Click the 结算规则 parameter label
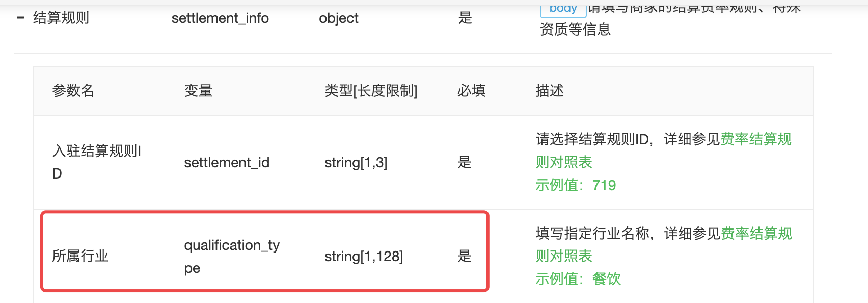868x303 pixels. coord(61,18)
